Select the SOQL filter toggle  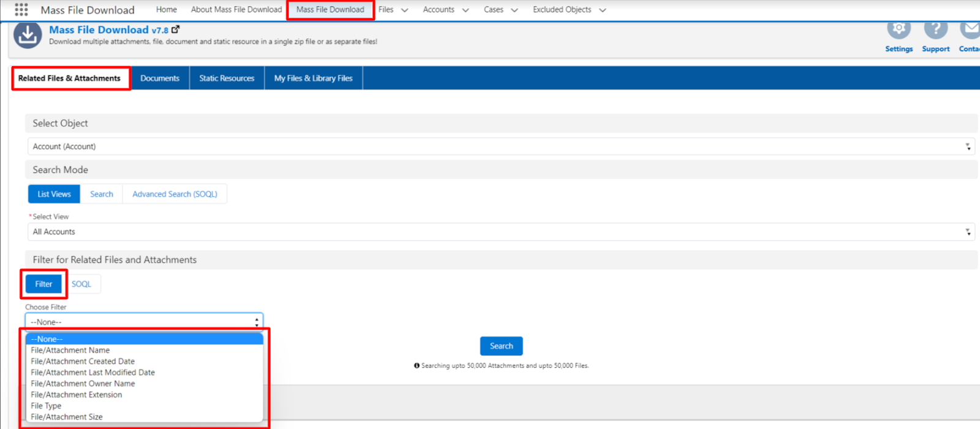click(81, 284)
